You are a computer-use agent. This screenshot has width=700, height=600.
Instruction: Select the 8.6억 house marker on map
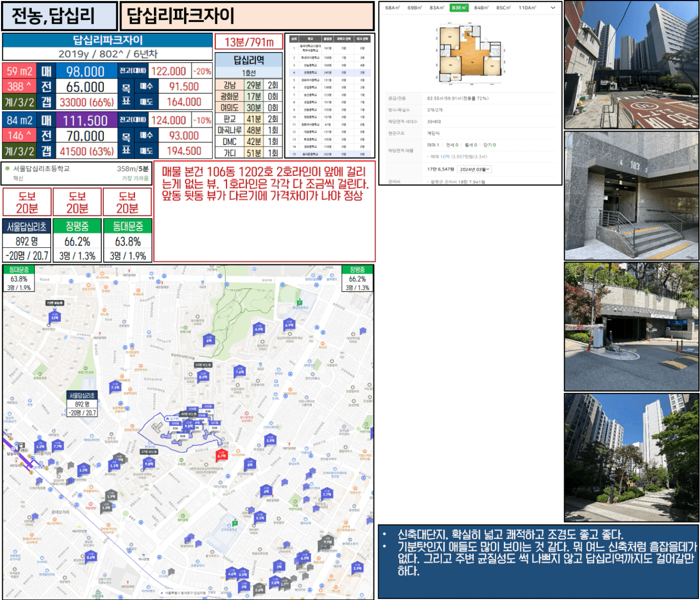90,556
